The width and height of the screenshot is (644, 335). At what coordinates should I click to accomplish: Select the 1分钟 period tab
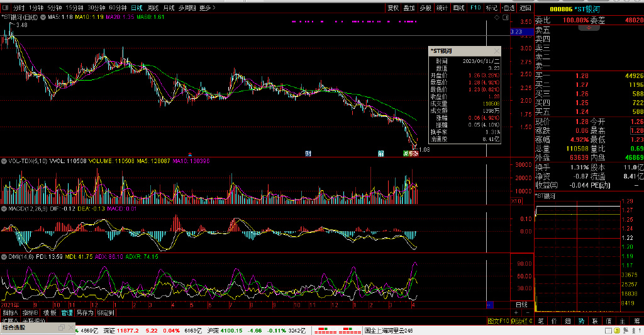[36, 8]
